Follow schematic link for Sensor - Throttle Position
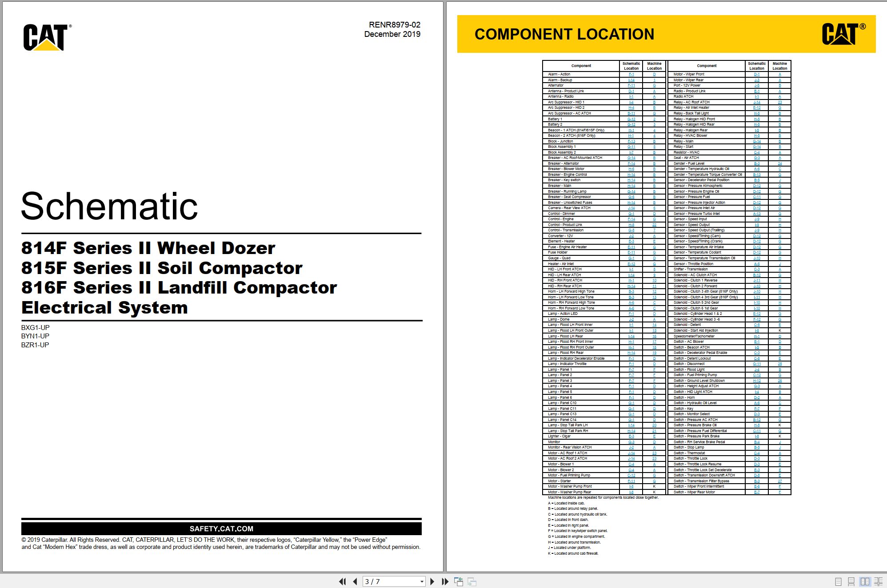This screenshot has height=588, width=887. pos(756,264)
